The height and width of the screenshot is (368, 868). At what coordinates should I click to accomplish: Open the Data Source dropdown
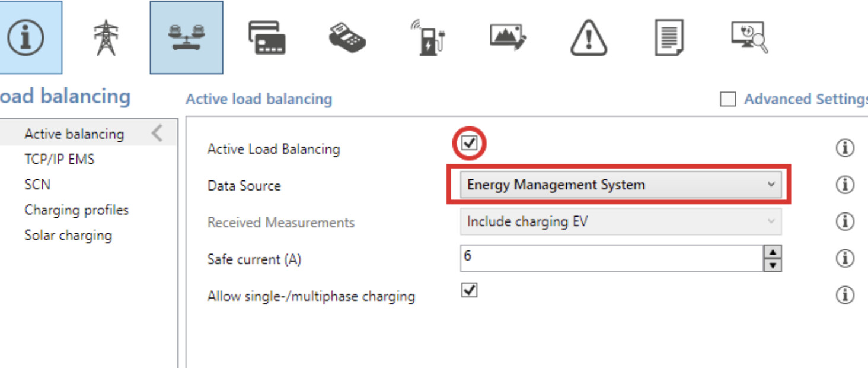620,185
